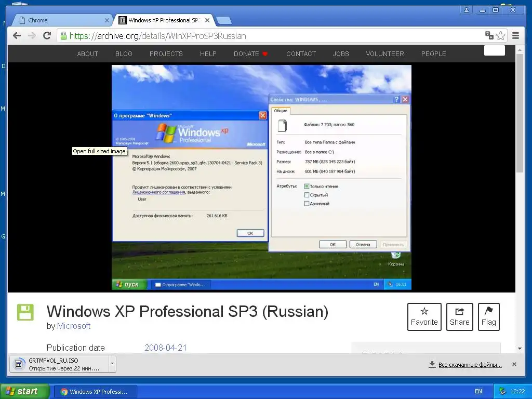Click the Favorite button
This screenshot has width=532, height=399.
(x=424, y=317)
